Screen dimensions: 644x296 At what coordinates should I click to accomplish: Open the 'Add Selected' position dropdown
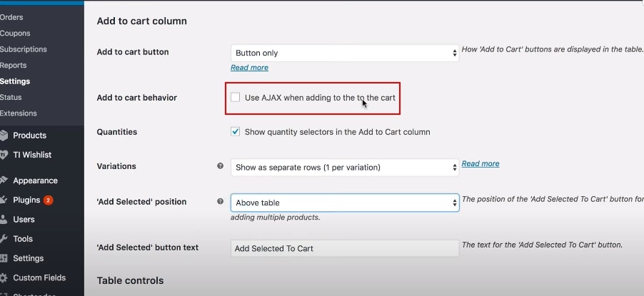(344, 203)
